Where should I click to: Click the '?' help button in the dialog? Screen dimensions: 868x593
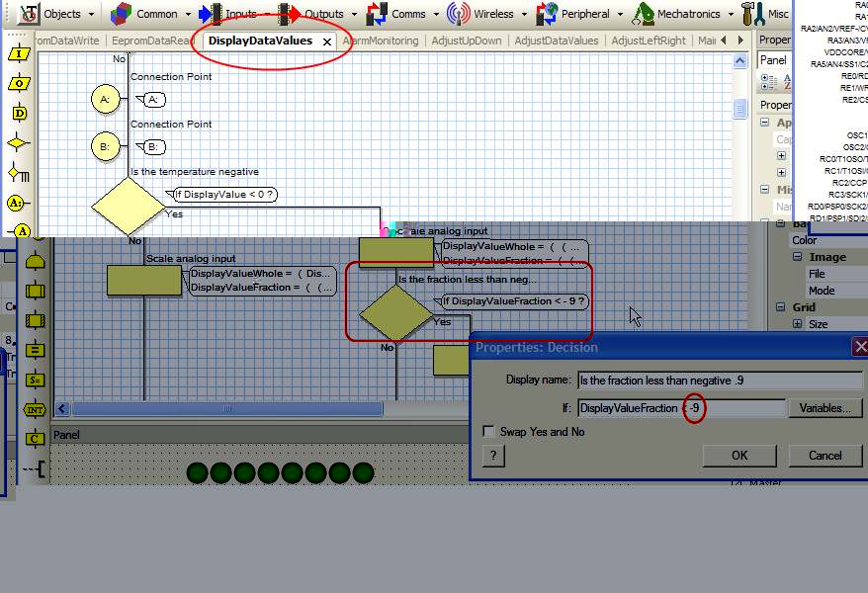493,456
